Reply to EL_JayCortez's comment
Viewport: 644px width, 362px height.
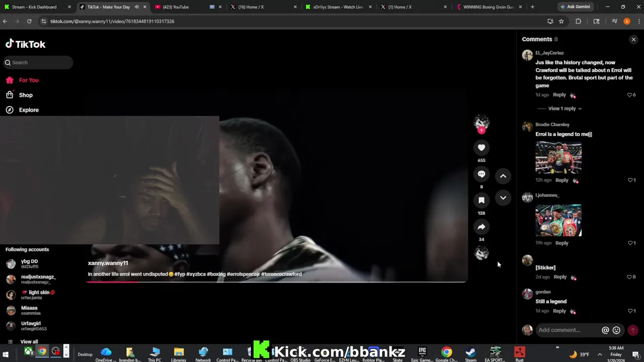pos(559,95)
